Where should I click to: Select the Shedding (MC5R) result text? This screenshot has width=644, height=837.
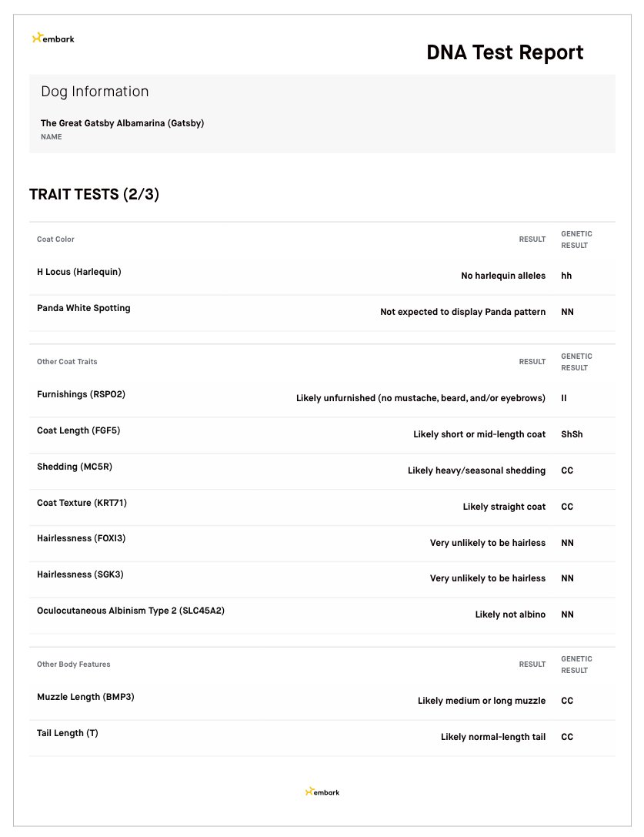pyautogui.click(x=476, y=470)
